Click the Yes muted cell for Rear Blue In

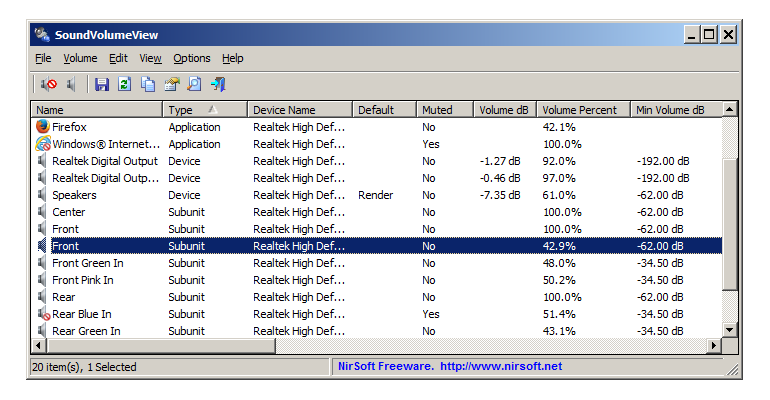pyautogui.click(x=431, y=314)
